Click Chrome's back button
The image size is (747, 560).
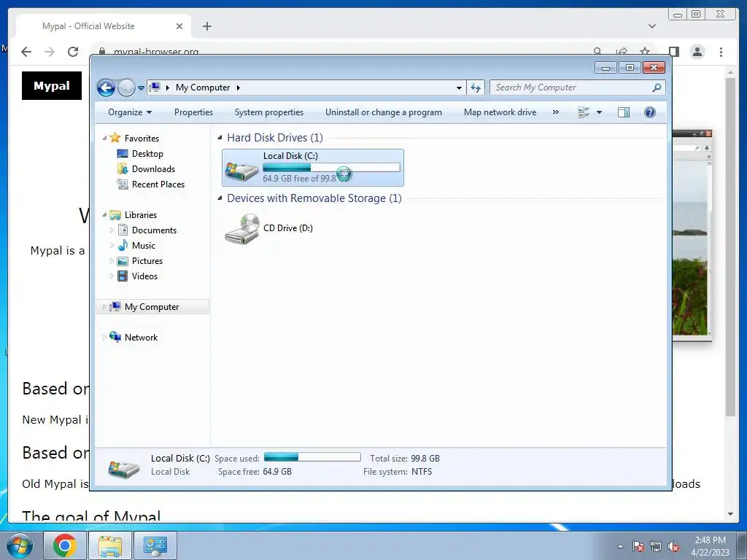[x=26, y=52]
